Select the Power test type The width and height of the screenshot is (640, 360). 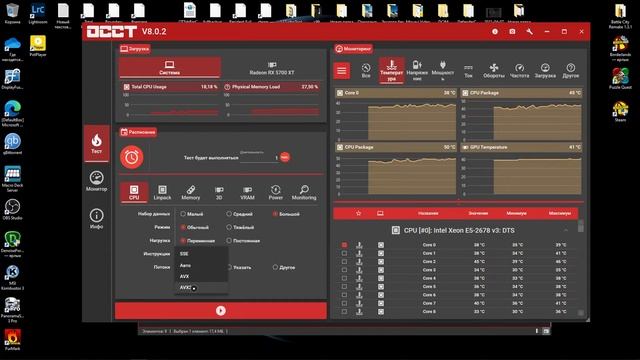276,192
